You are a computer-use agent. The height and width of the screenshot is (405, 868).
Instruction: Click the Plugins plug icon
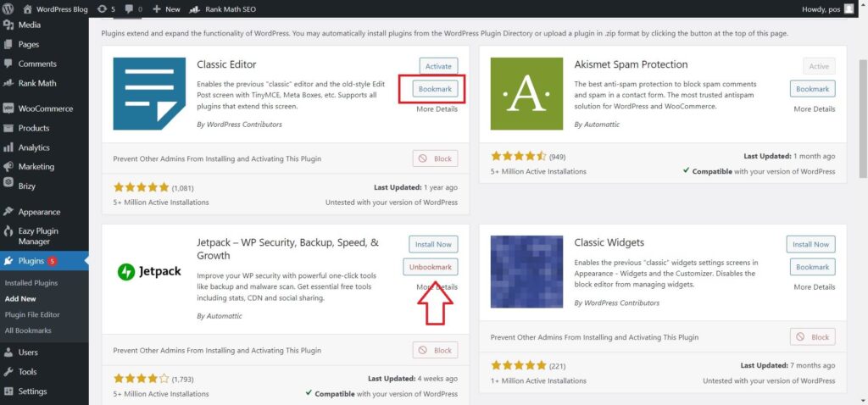[x=8, y=261]
